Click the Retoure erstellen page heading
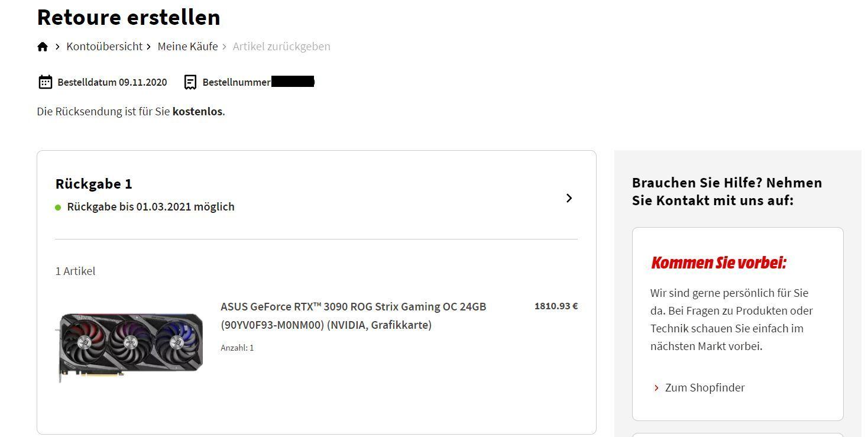Image resolution: width=868 pixels, height=437 pixels. click(128, 17)
